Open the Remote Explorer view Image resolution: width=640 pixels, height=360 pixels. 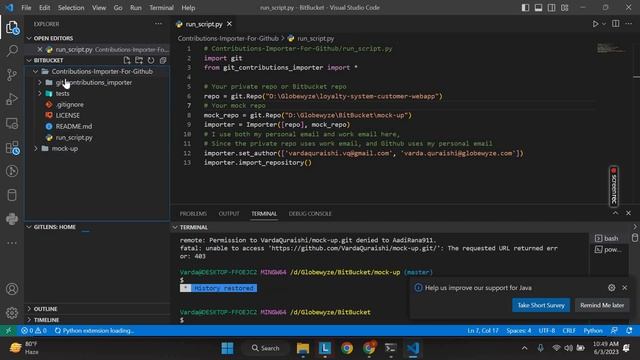tap(12, 123)
